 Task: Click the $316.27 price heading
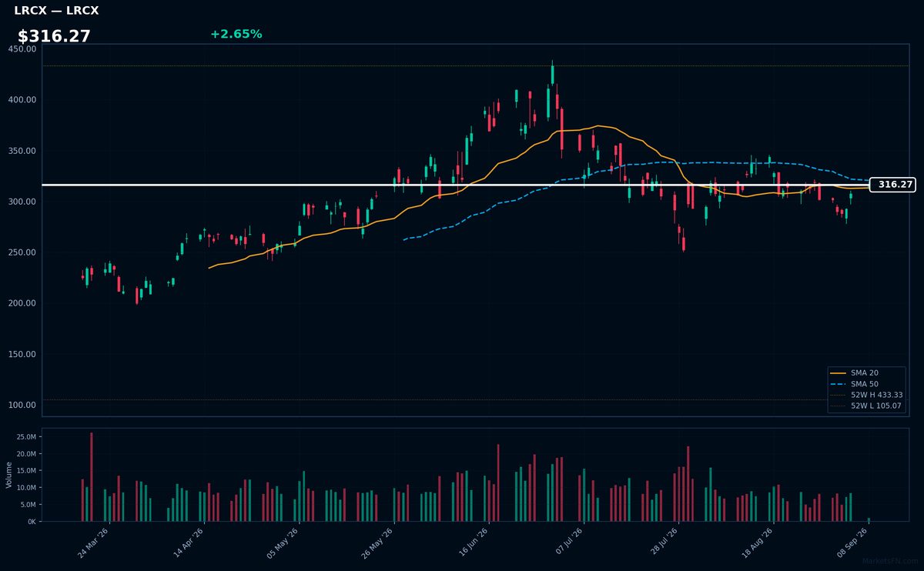point(54,36)
